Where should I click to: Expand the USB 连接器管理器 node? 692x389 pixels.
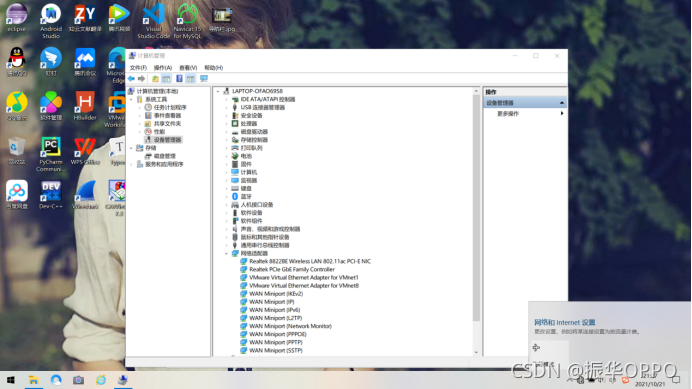point(227,107)
